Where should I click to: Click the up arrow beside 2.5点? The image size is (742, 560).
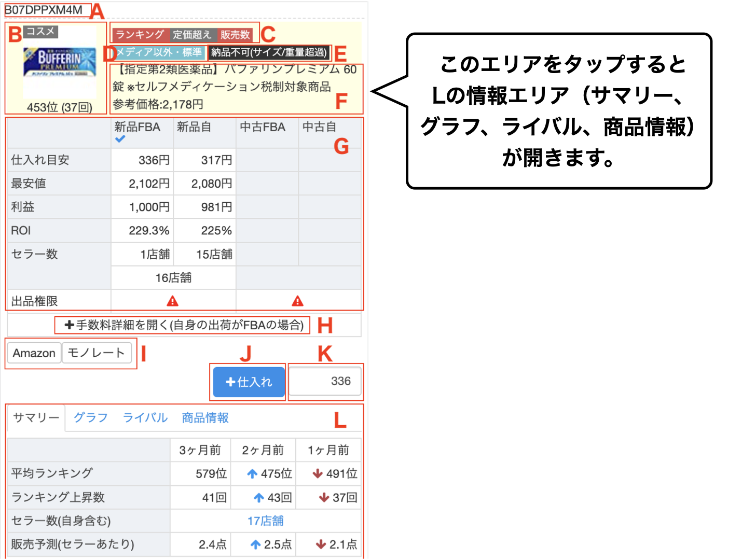click(255, 544)
